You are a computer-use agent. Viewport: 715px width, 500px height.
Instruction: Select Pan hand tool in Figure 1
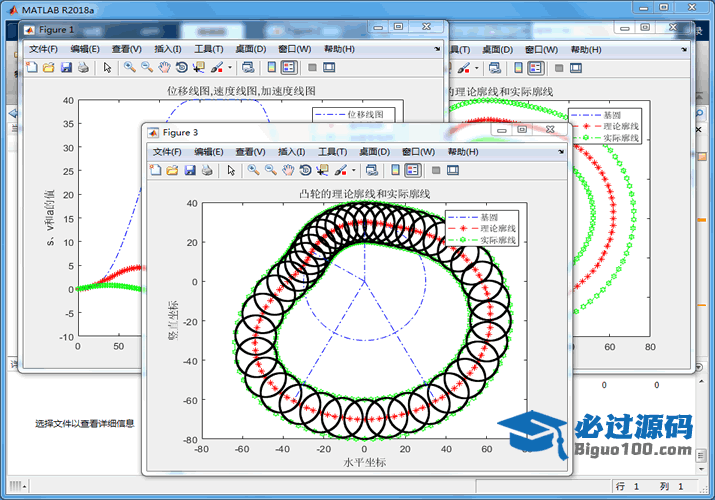(x=164, y=67)
